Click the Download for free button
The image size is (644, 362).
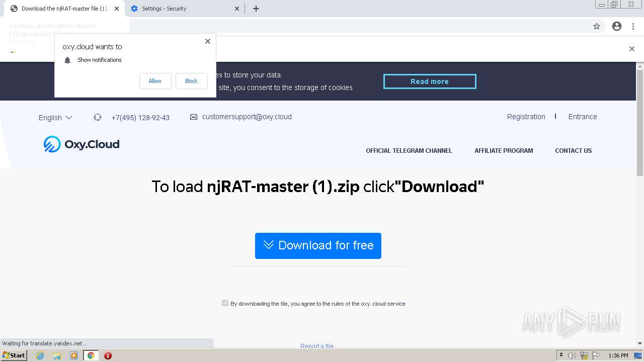pos(318,246)
